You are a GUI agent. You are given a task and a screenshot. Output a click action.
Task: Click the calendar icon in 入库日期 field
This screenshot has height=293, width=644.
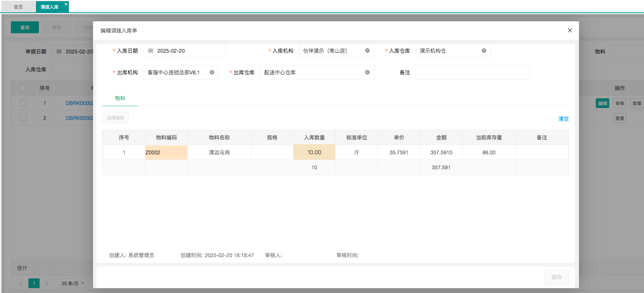[x=151, y=51]
